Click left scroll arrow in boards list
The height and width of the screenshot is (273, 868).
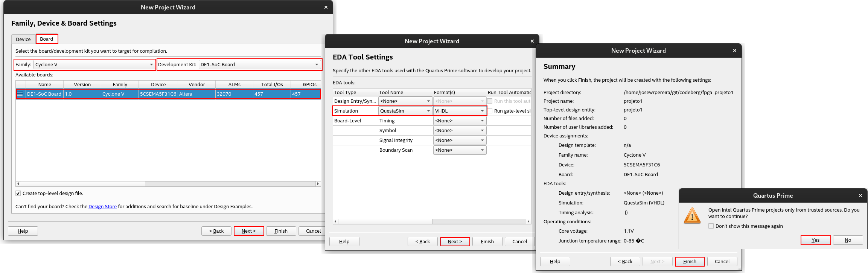point(18,184)
